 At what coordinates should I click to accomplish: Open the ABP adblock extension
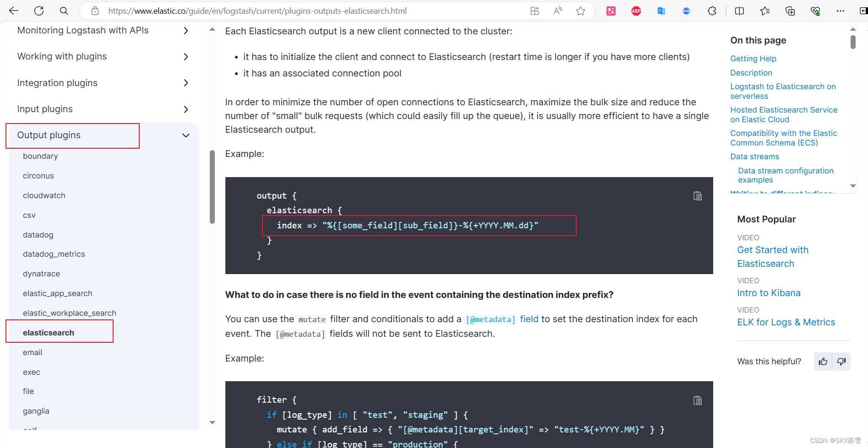pyautogui.click(x=636, y=11)
